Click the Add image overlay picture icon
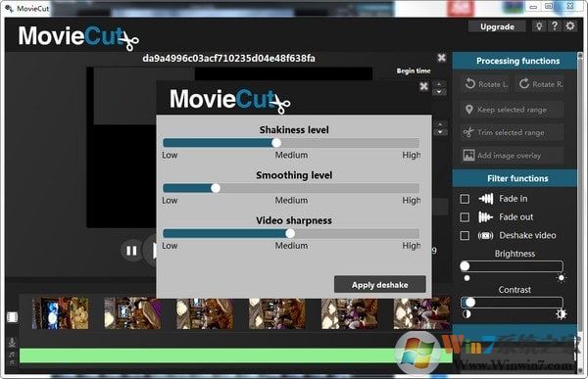The image size is (588, 379). (x=468, y=155)
